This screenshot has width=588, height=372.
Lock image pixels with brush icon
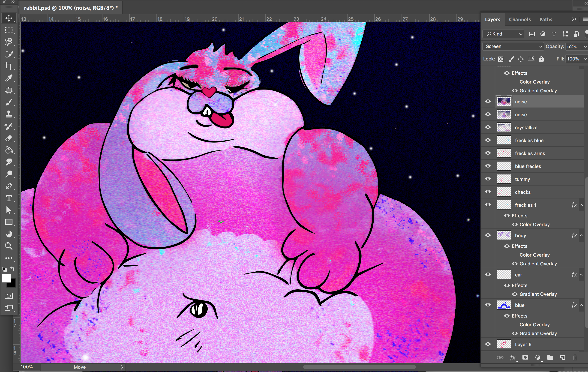click(x=511, y=59)
